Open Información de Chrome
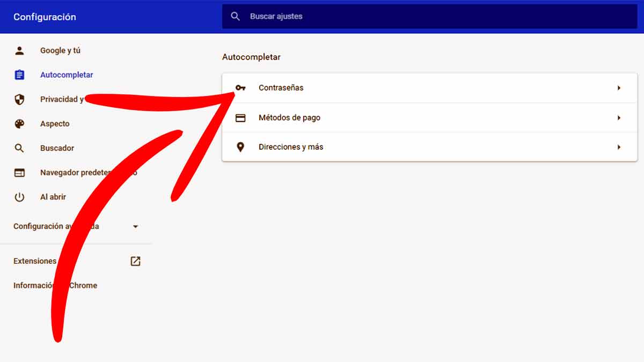The width and height of the screenshot is (644, 362). pyautogui.click(x=55, y=285)
